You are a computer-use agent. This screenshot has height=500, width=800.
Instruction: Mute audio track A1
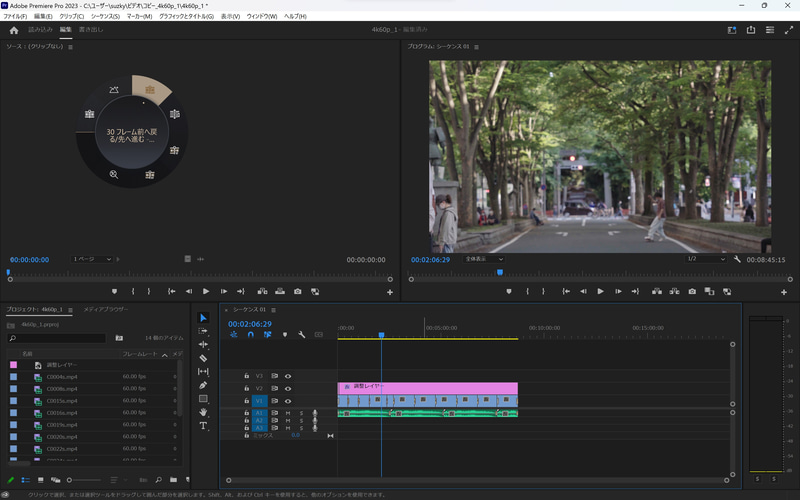pyautogui.click(x=288, y=412)
